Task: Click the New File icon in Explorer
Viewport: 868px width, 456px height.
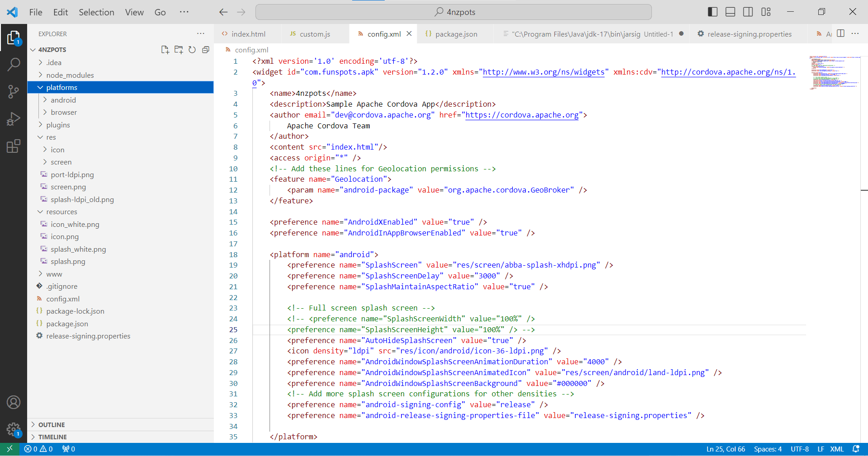Action: 165,50
